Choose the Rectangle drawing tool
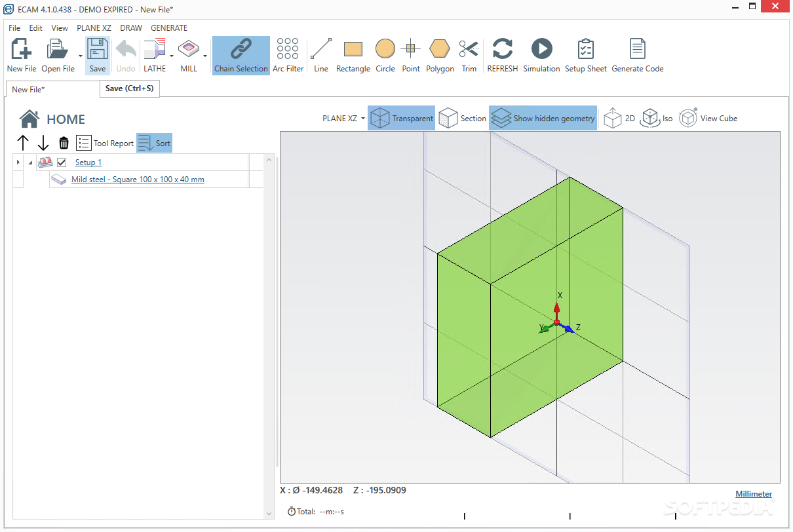The height and width of the screenshot is (532, 793). point(353,56)
